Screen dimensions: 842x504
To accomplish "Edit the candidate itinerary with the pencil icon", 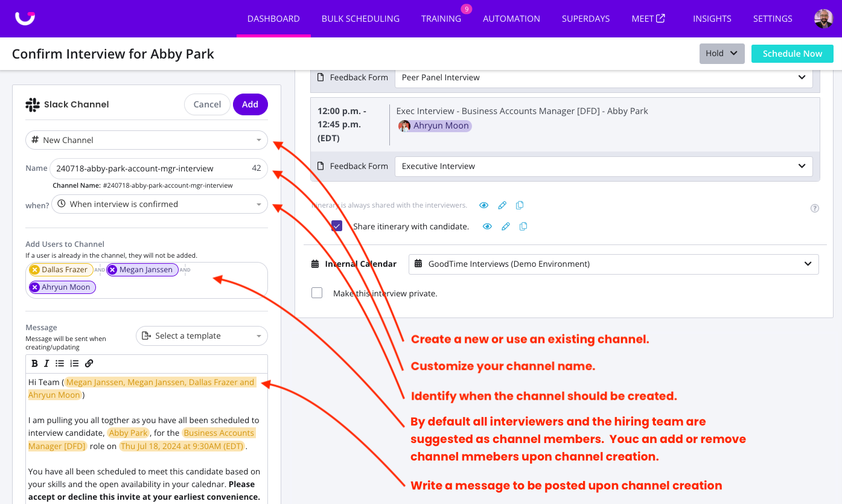I will 506,226.
